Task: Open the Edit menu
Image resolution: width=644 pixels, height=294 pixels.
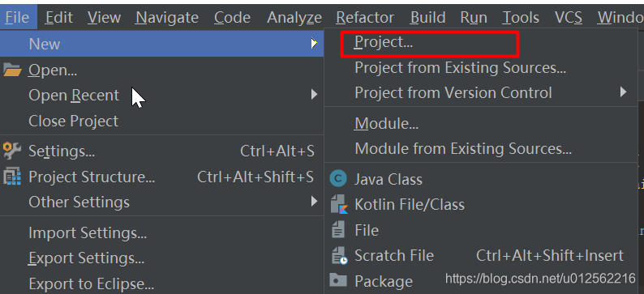Action: (59, 17)
